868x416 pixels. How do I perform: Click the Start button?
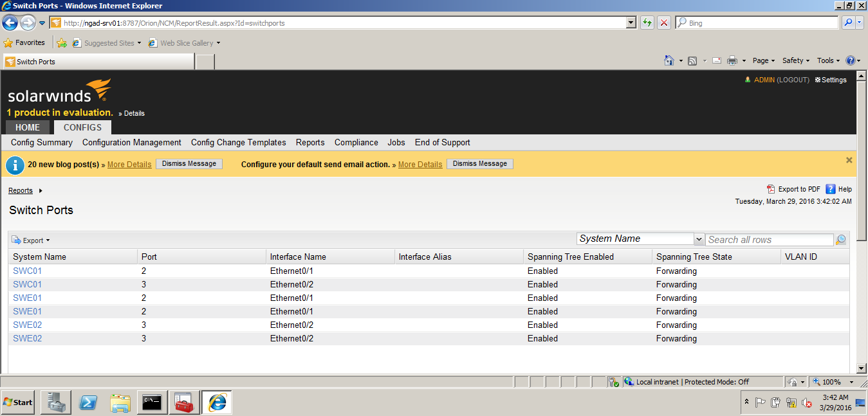click(19, 402)
